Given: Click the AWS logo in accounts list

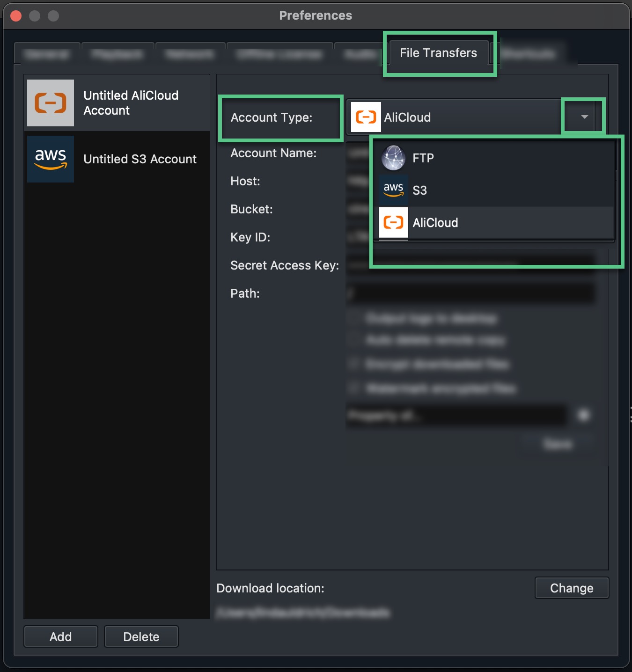Looking at the screenshot, I should (51, 159).
